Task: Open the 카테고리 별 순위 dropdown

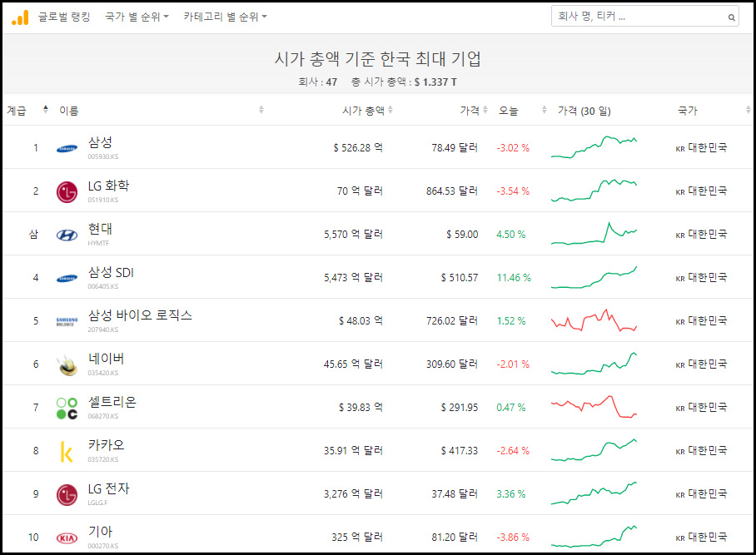Action: point(225,17)
